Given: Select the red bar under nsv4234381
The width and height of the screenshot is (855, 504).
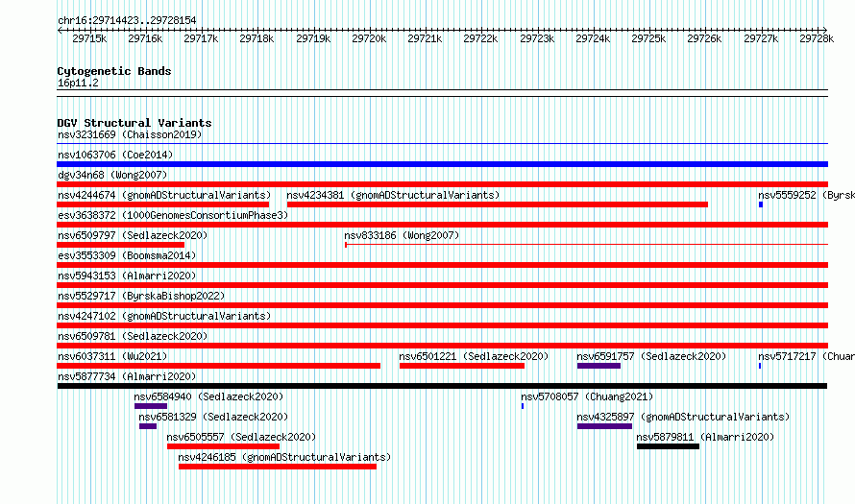Looking at the screenshot, I should click(498, 204).
